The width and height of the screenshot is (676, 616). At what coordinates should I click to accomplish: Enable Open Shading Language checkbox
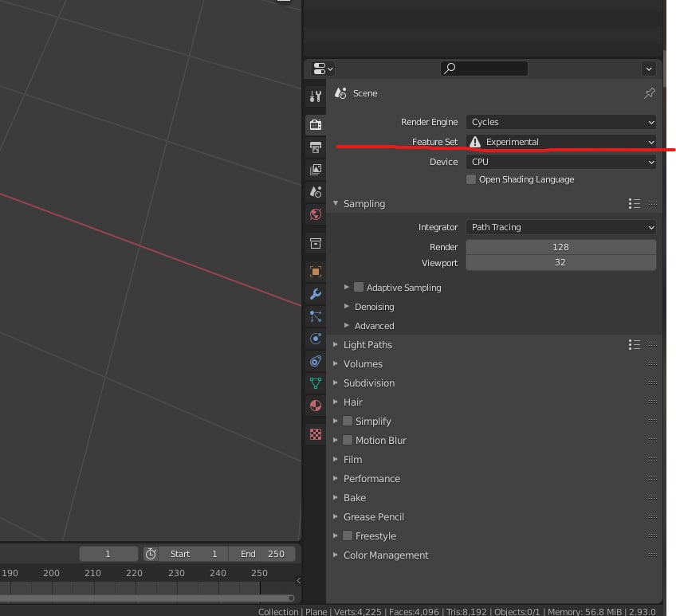point(471,179)
